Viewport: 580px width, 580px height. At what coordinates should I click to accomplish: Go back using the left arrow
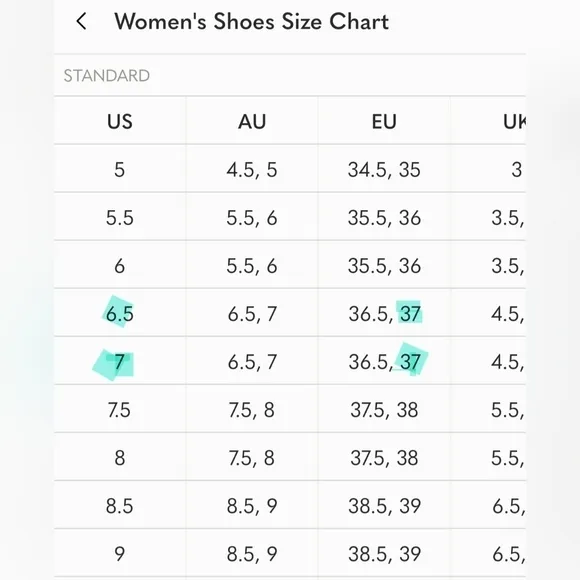tap(82, 21)
